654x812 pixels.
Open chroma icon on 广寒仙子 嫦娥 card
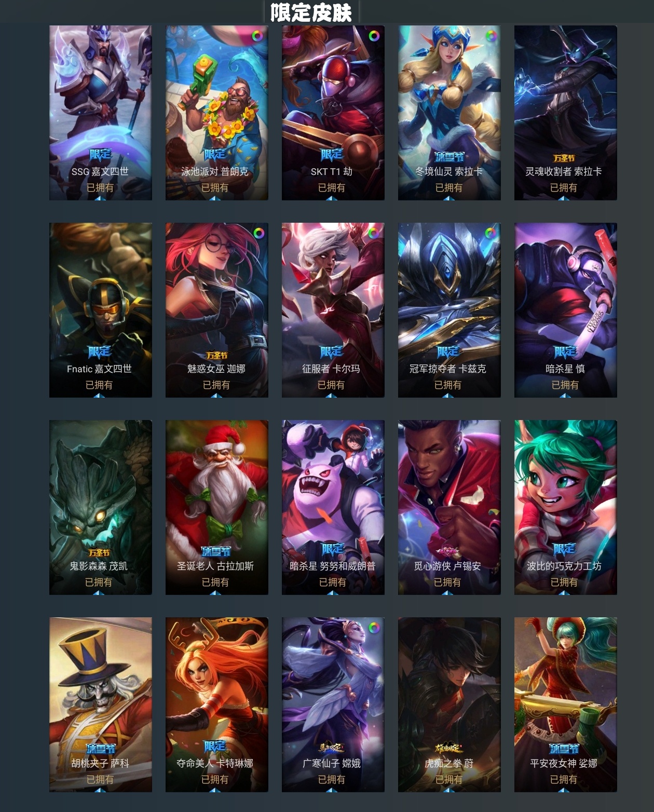[374, 628]
